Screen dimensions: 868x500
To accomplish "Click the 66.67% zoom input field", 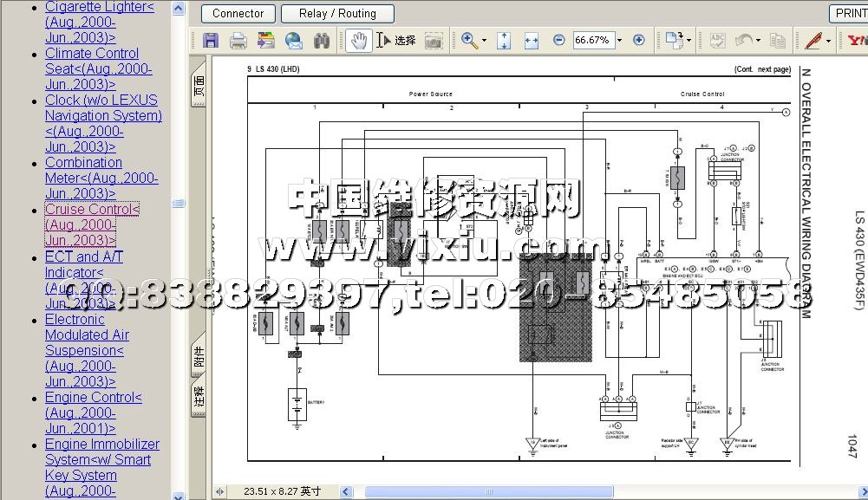I will pos(593,40).
